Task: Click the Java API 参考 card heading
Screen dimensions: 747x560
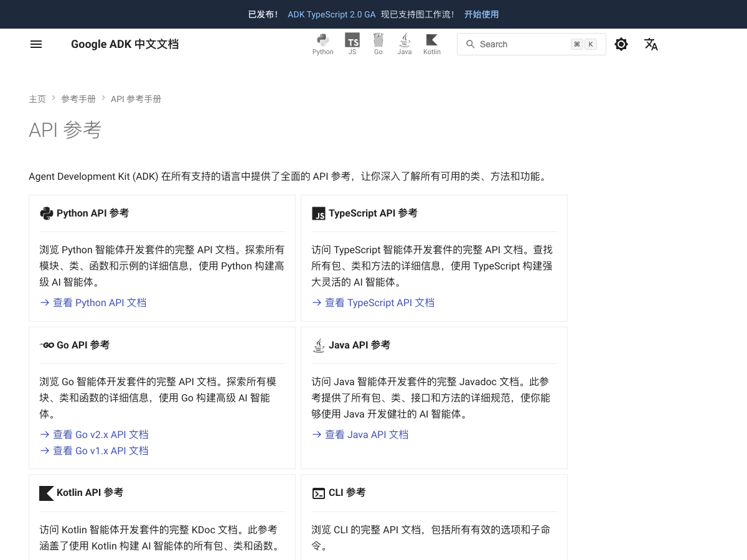Action: point(359,345)
